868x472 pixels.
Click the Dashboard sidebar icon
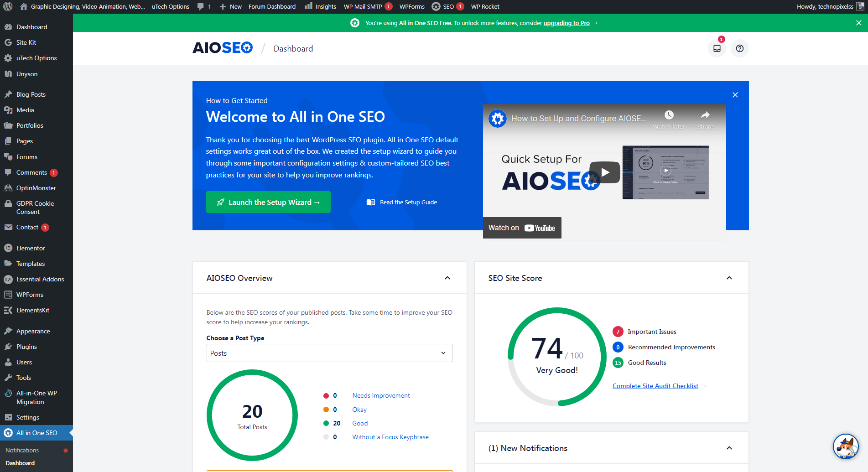point(8,27)
